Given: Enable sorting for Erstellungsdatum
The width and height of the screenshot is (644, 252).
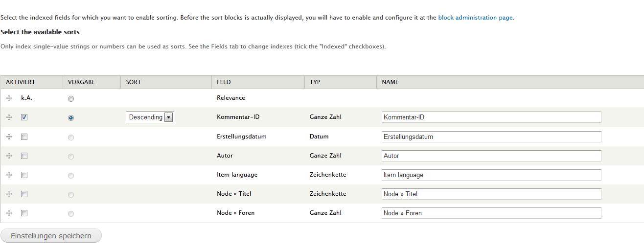Looking at the screenshot, I should [24, 137].
